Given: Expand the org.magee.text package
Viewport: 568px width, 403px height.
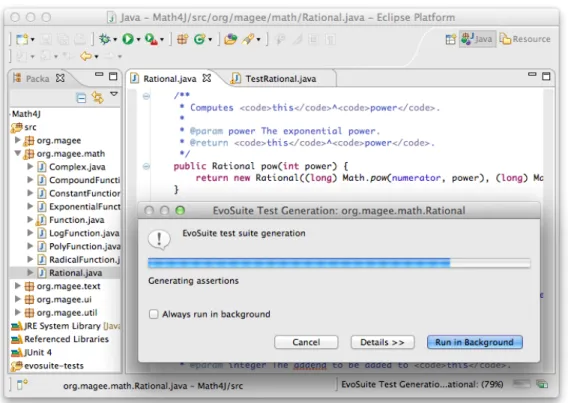Looking at the screenshot, I should tap(17, 286).
